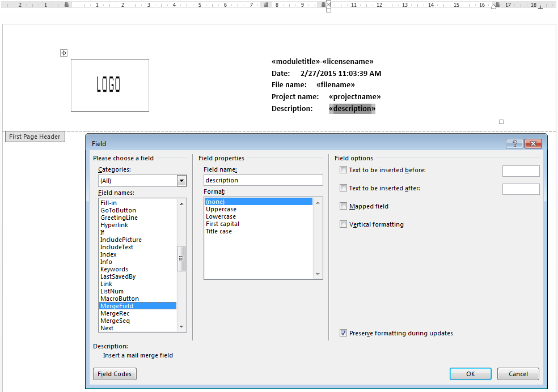The height and width of the screenshot is (392, 558).
Task: Select Uppercase in the Format list
Action: tap(221, 209)
